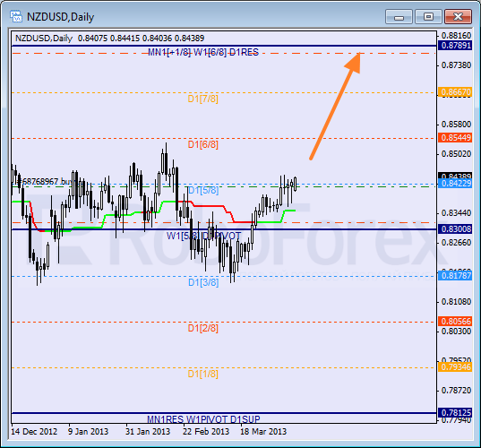Click the D1[6/8] level label

coord(203,144)
